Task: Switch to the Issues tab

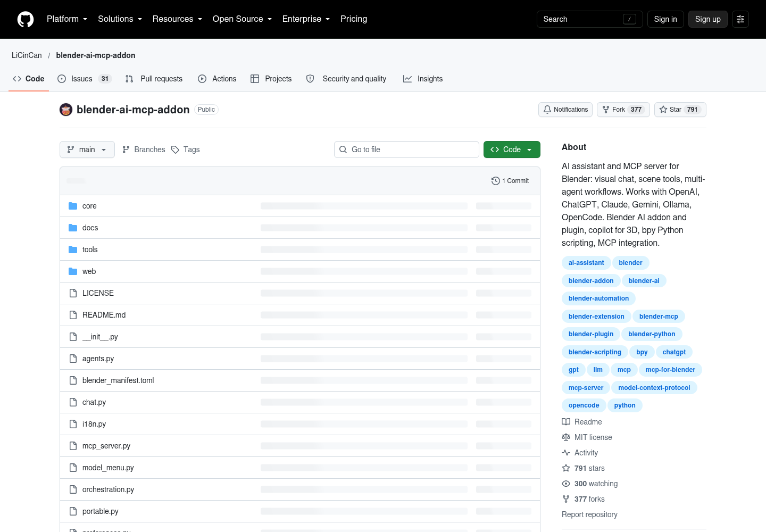Action: pyautogui.click(x=84, y=79)
